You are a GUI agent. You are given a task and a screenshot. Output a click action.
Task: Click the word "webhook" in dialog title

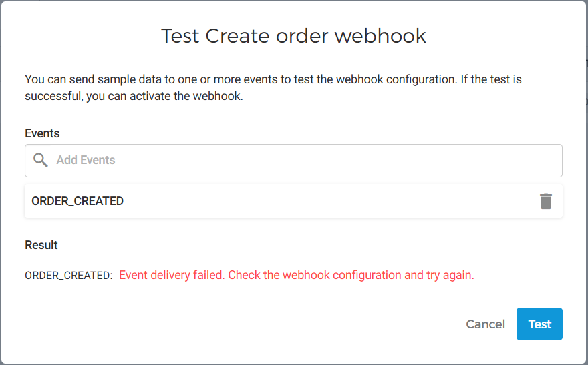[x=380, y=36]
